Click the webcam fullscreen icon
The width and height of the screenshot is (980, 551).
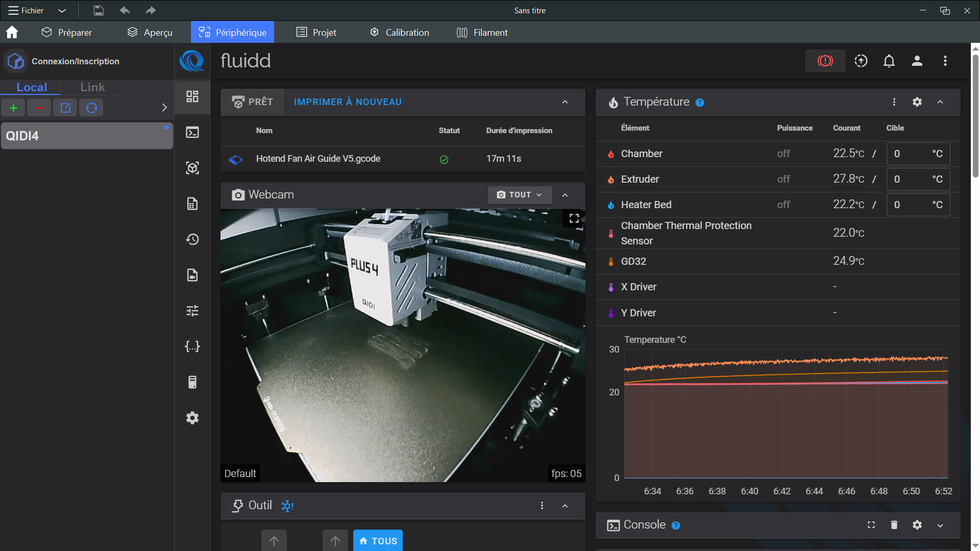574,218
